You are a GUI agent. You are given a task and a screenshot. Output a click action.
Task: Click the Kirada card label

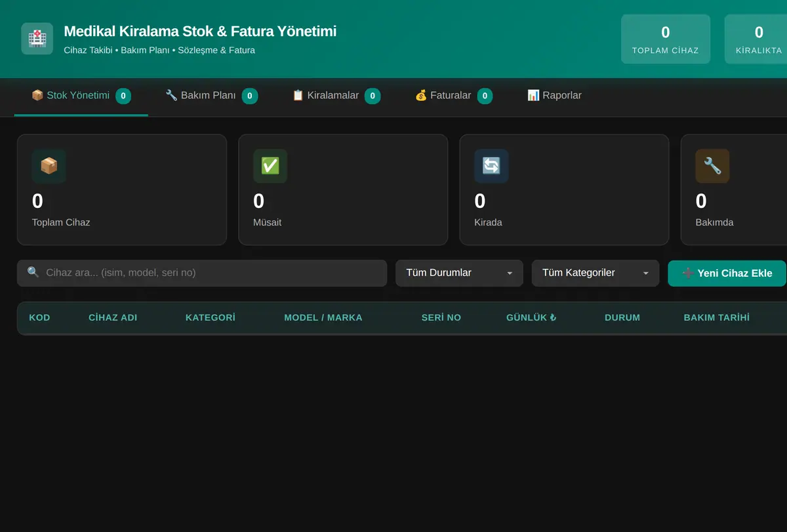tap(488, 222)
